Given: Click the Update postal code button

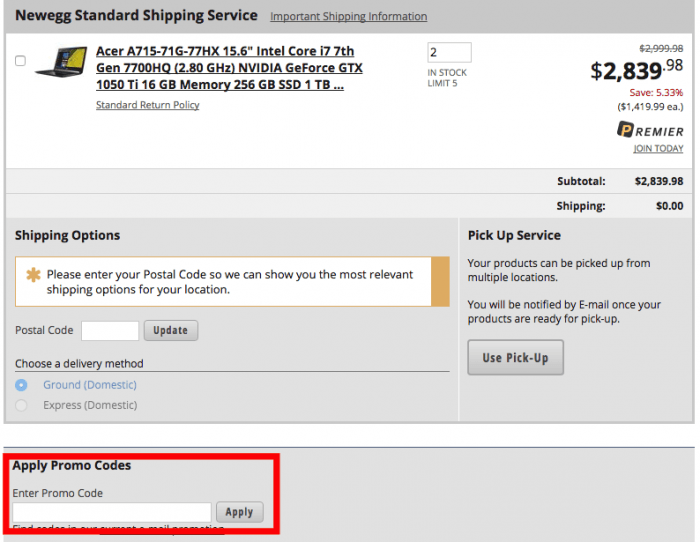Looking at the screenshot, I should (171, 330).
